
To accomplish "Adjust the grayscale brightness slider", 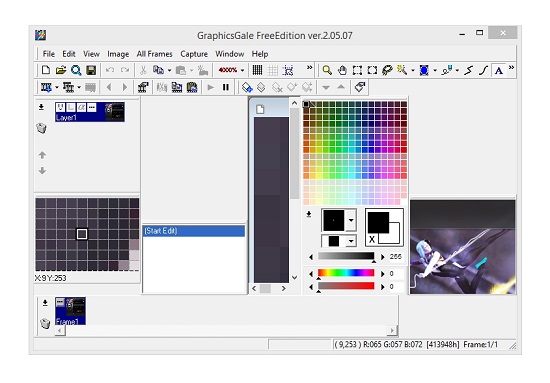I will [346, 256].
